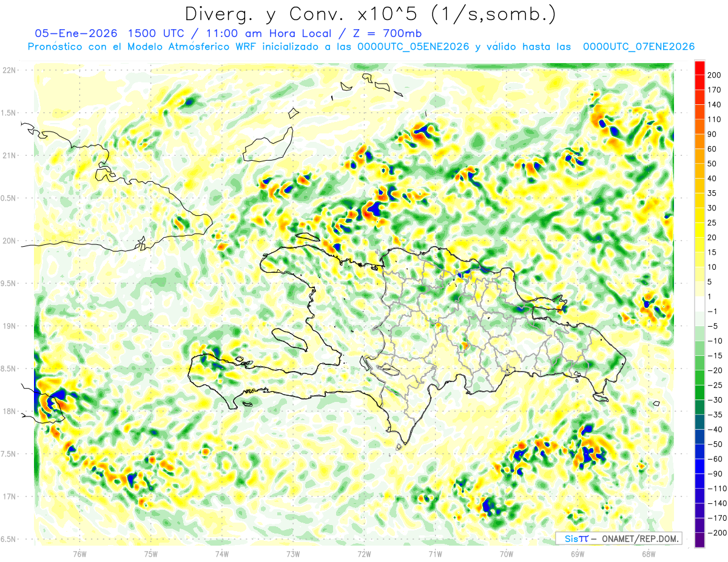This screenshot has width=728, height=562.
Task: Click the '73W' longitude label
Action: click(x=293, y=553)
